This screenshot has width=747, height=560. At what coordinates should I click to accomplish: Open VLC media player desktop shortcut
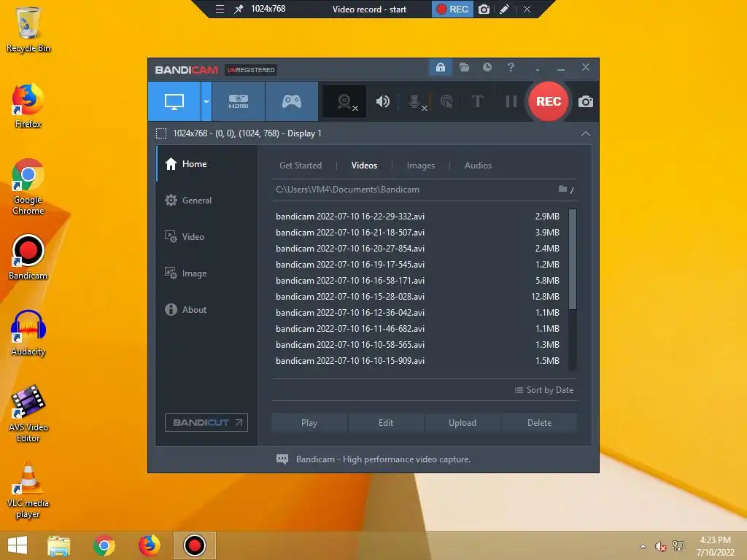click(28, 490)
